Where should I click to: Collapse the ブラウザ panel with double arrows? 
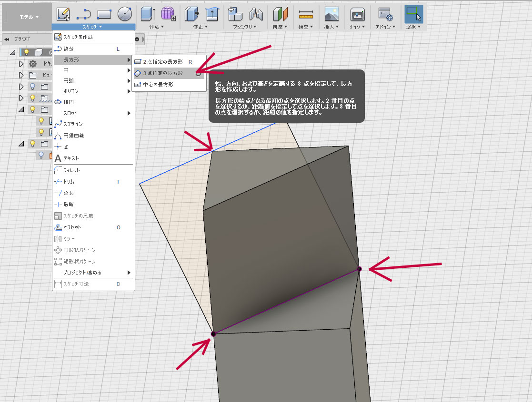[x=7, y=39]
